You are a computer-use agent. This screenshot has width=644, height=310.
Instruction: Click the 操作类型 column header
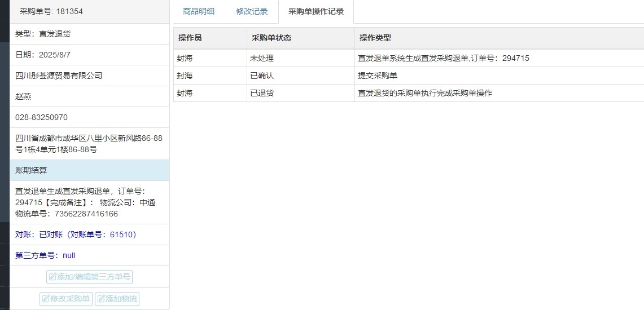(x=375, y=38)
